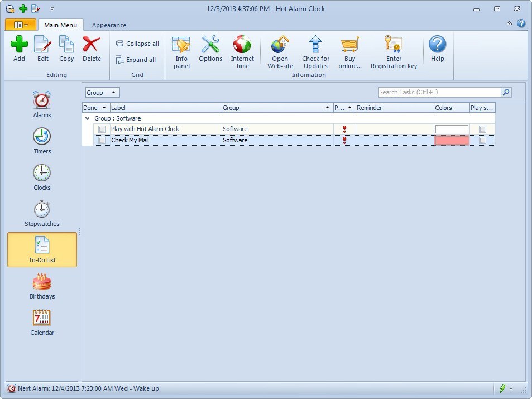
Task: Enable Play sound for first task
Action: click(x=482, y=129)
